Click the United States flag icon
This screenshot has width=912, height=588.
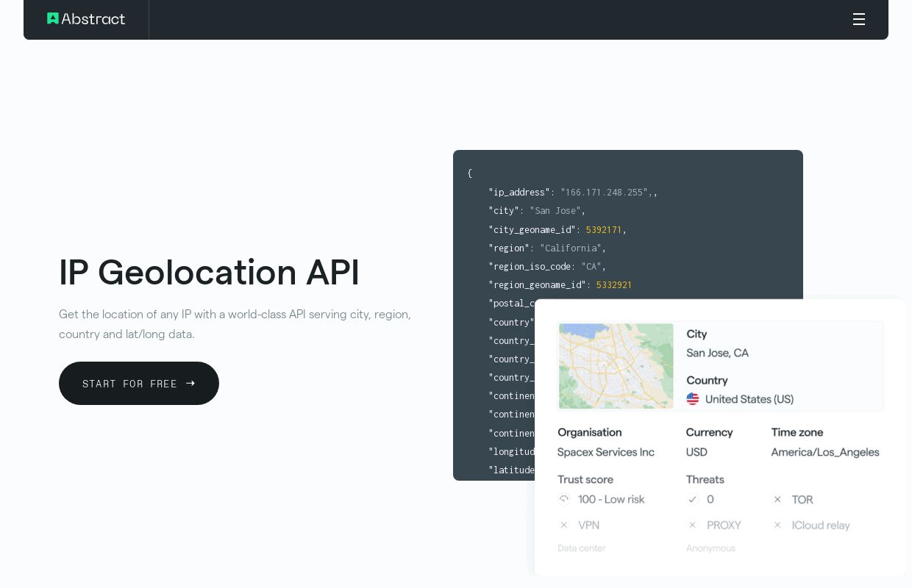(x=693, y=399)
